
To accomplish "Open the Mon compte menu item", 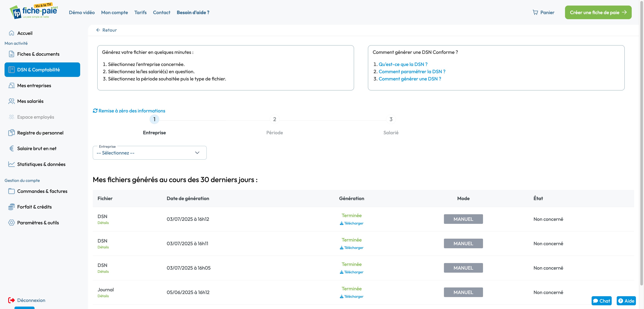I will point(114,12).
